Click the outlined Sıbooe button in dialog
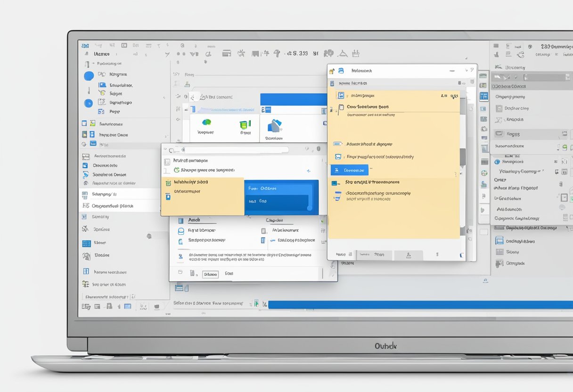The height and width of the screenshot is (392, 573). pyautogui.click(x=210, y=274)
